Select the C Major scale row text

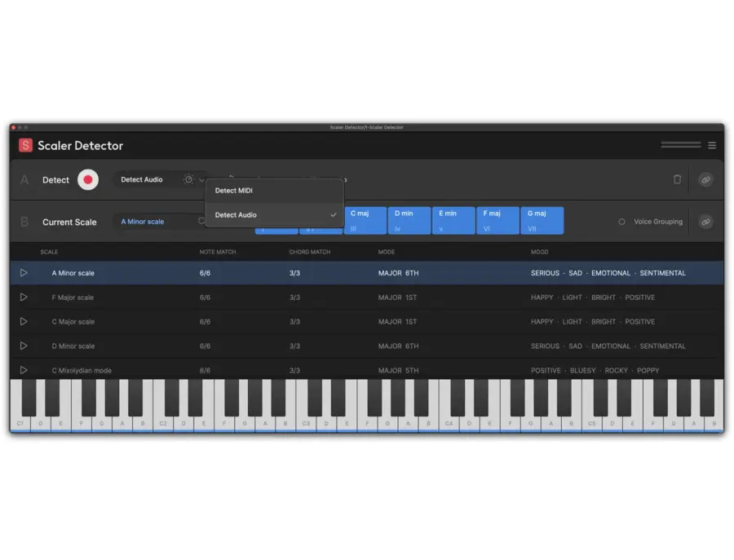73,322
